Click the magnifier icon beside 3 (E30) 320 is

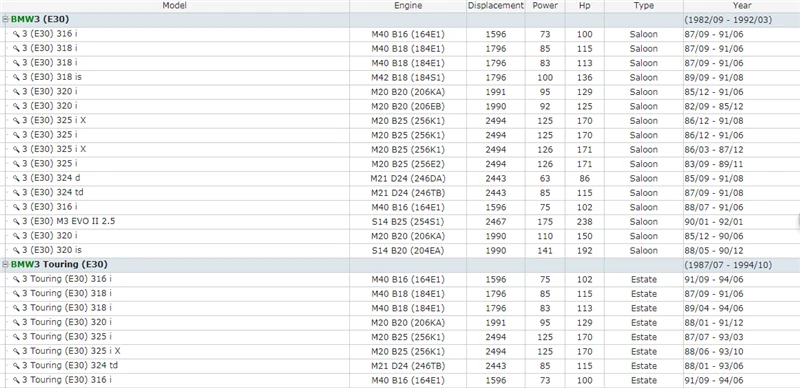tap(16, 251)
